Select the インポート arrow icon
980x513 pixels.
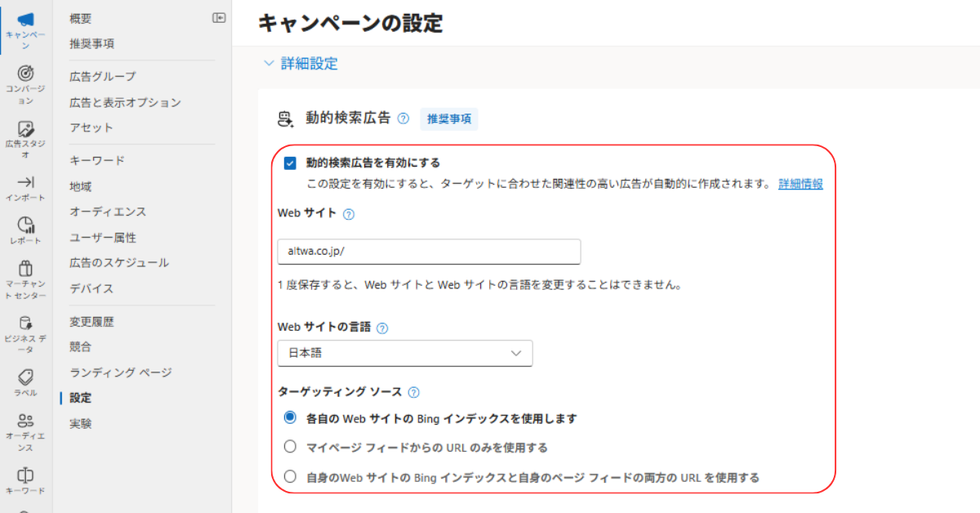coord(25,182)
